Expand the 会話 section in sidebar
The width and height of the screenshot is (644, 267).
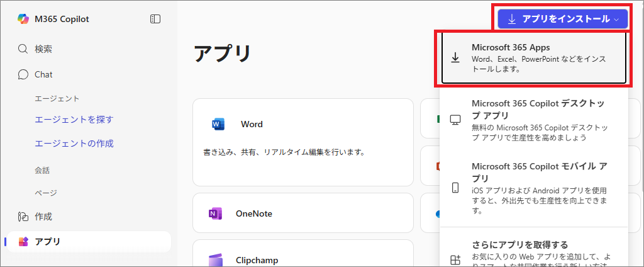click(x=42, y=170)
